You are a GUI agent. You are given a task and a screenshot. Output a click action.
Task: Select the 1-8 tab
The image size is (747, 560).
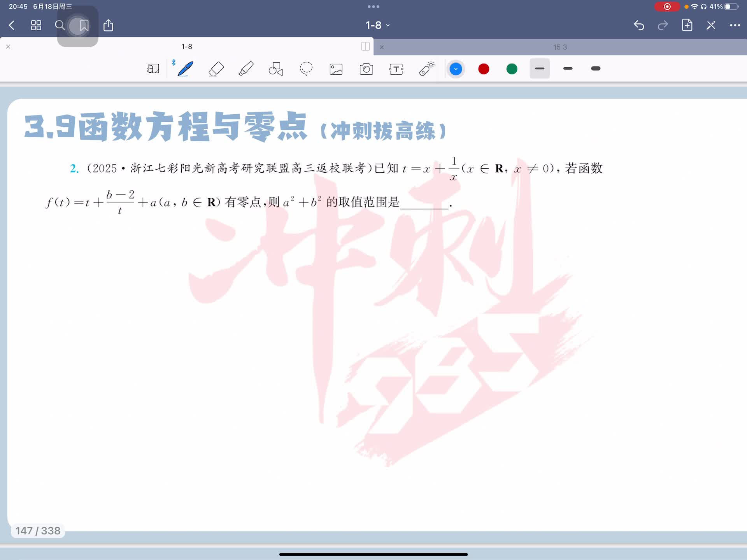[x=186, y=46]
